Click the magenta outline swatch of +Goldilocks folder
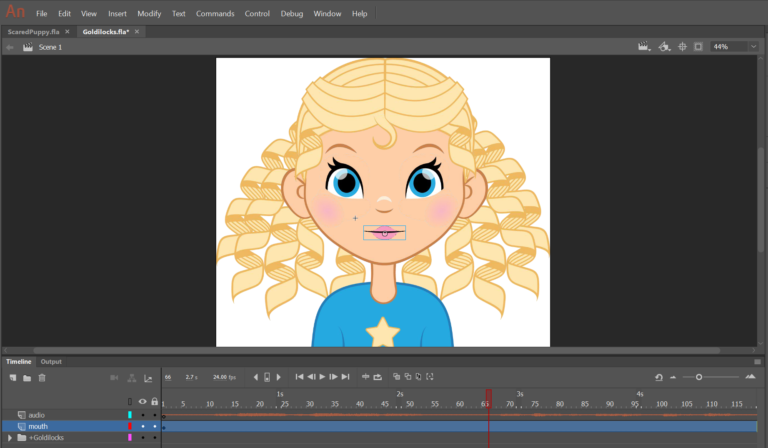768x448 pixels. click(130, 438)
